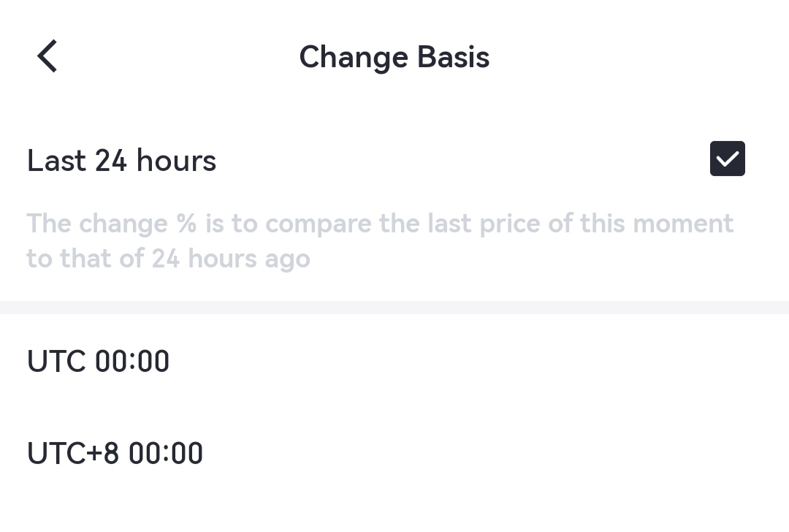Image resolution: width=789 pixels, height=532 pixels.
Task: Tap the "UTC 00:00" text
Action: pyautogui.click(x=98, y=362)
